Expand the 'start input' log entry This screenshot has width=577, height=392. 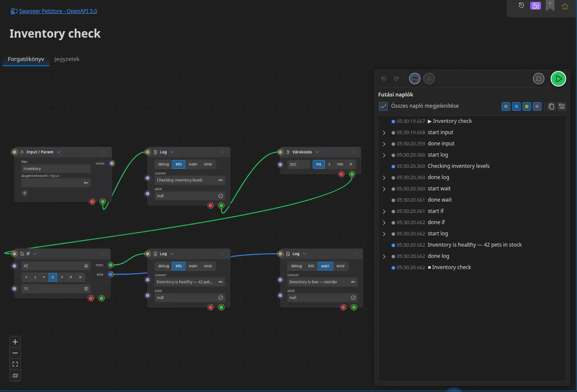pos(384,133)
